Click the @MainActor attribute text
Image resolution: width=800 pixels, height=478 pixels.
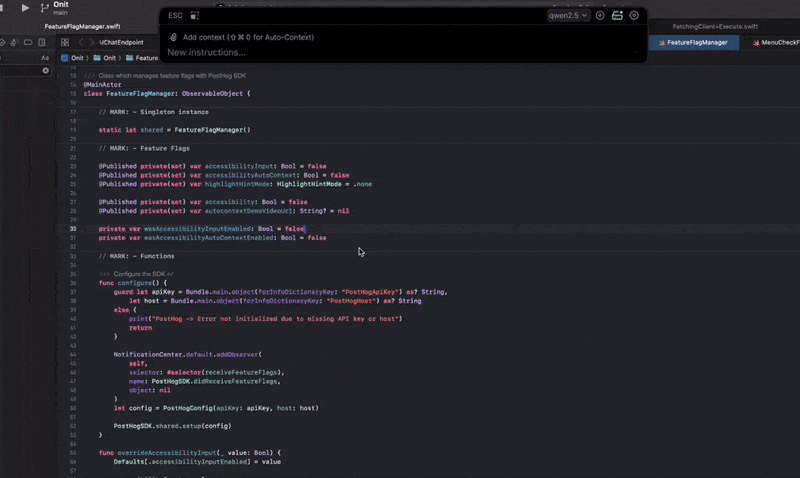coord(103,85)
